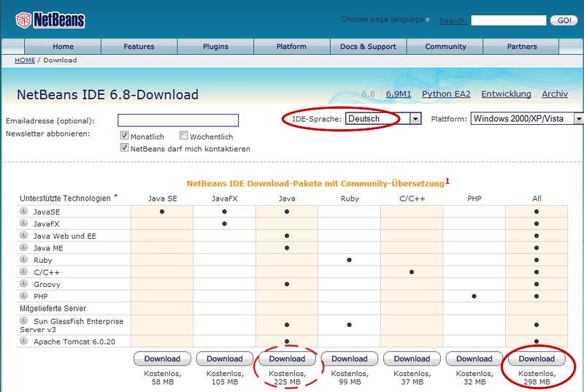Open the Docs & Support tab
Viewport: 584px width, 392px height.
coord(368,47)
